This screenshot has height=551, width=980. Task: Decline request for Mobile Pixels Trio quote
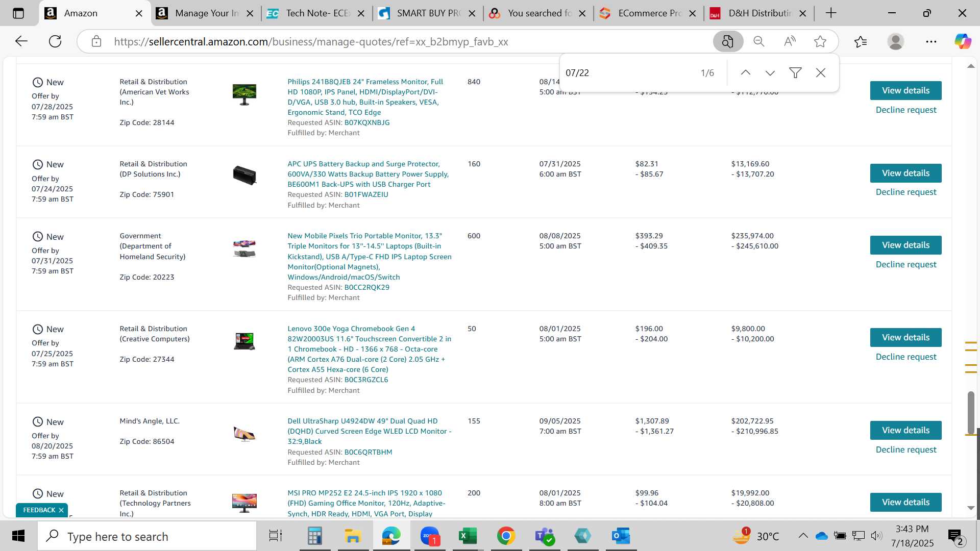(905, 264)
